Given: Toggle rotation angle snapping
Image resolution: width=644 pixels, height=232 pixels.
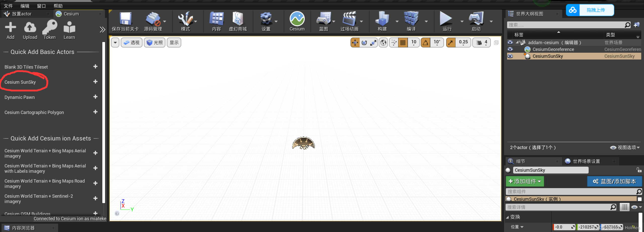Looking at the screenshot, I should (426, 43).
